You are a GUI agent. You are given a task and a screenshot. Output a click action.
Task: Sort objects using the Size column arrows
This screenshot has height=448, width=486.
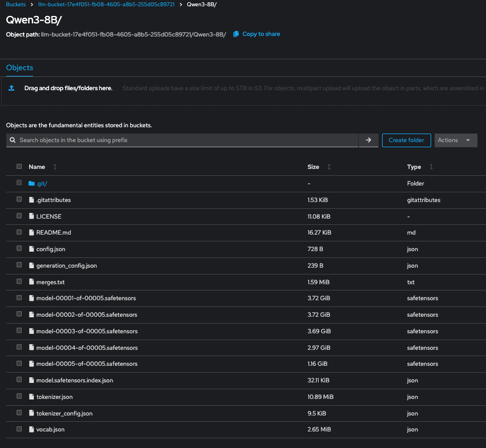pos(329,167)
